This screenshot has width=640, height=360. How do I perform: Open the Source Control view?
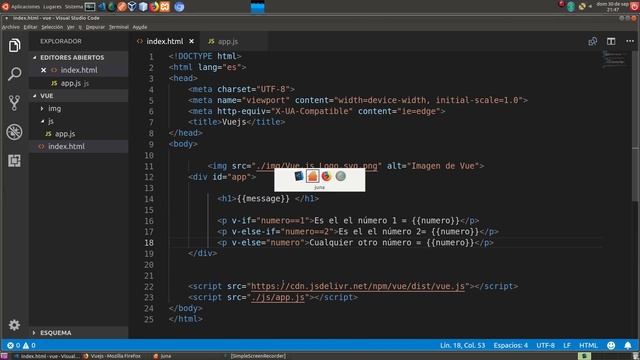click(x=14, y=103)
